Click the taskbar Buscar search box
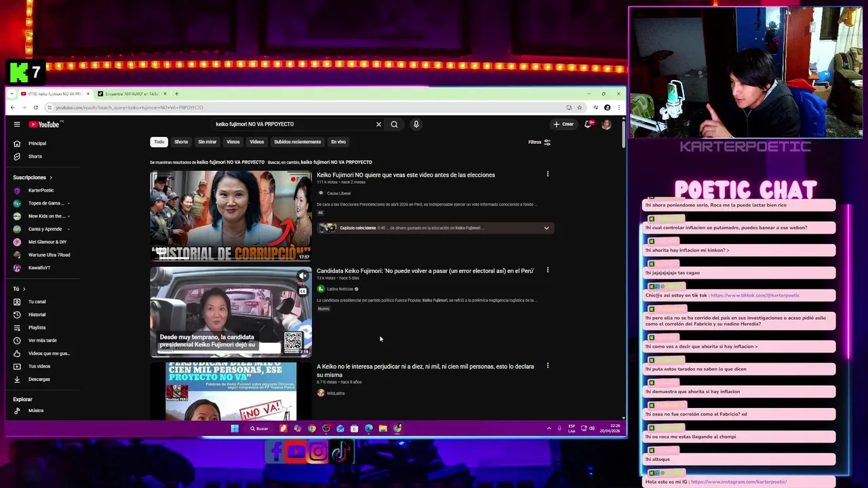868x488 pixels. pos(260,428)
